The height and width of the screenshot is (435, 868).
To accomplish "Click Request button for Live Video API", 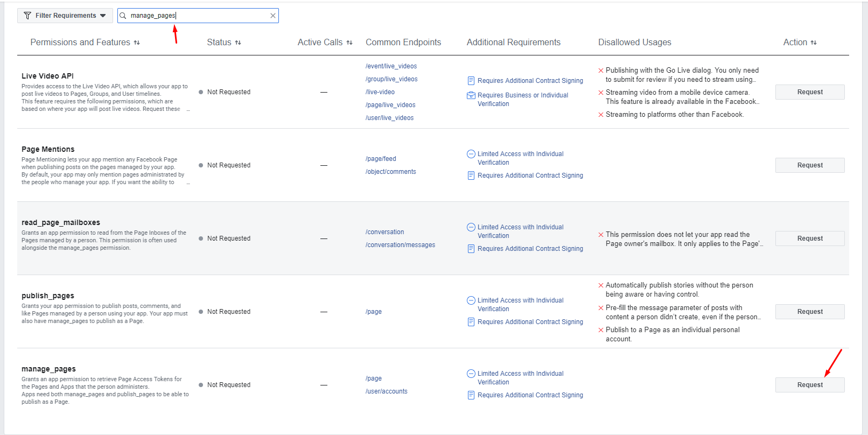I will (x=810, y=92).
